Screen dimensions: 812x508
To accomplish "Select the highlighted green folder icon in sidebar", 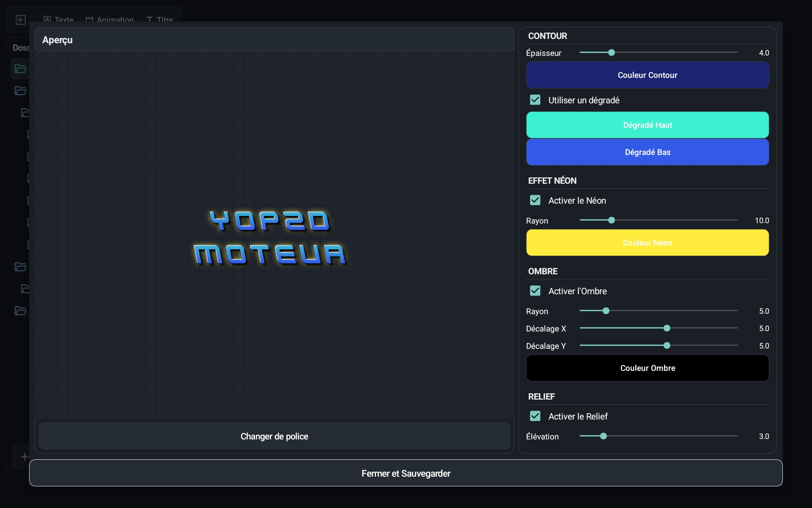I will [x=20, y=69].
